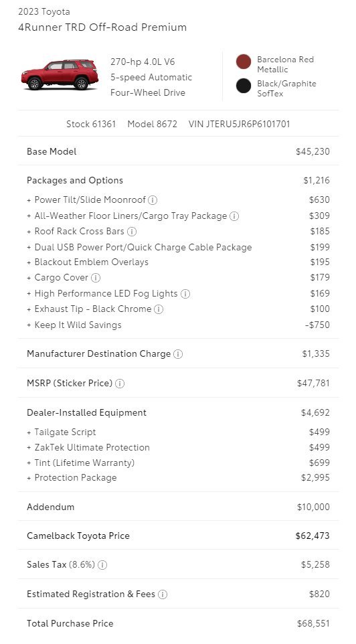Expand the Packages and Options section
356x644 pixels.
pos(178,180)
